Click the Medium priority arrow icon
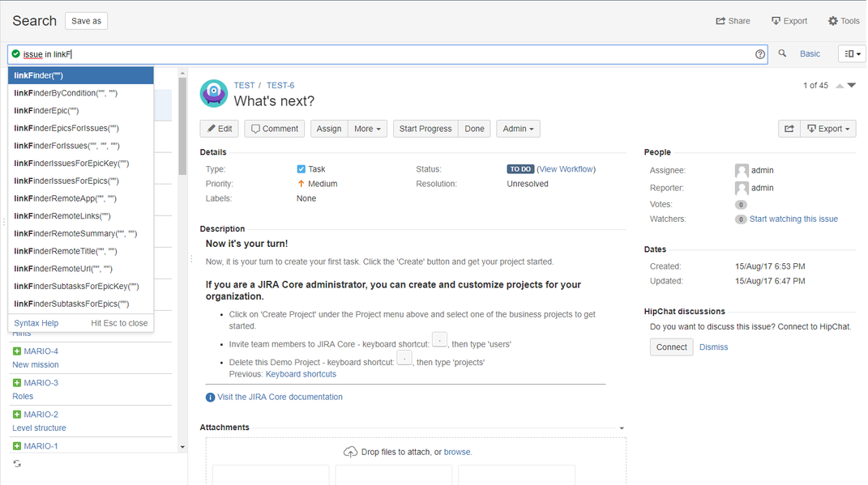 pos(301,184)
